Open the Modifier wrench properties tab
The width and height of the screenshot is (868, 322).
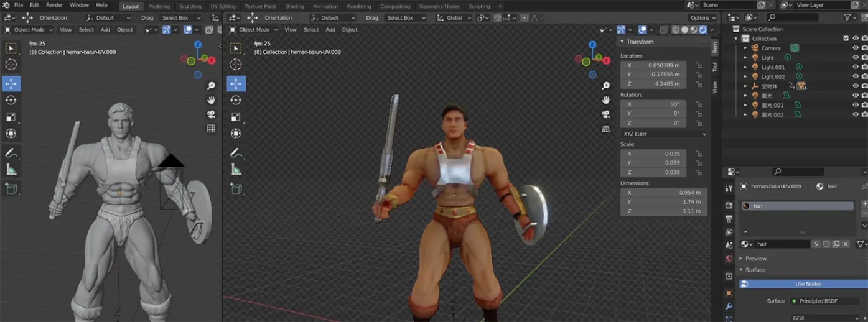tap(729, 306)
